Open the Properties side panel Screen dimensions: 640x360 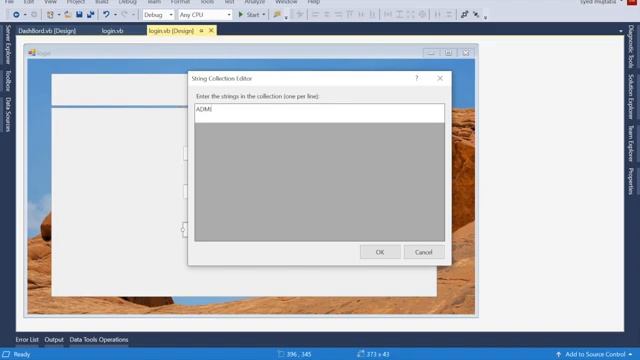pyautogui.click(x=631, y=181)
